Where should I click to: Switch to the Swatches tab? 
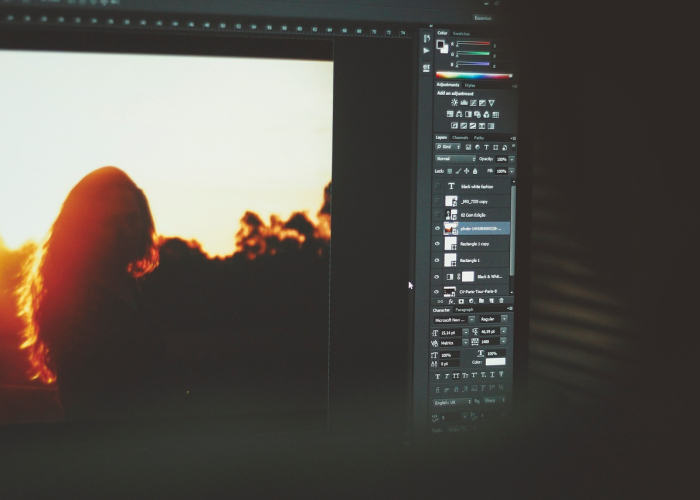click(x=461, y=33)
